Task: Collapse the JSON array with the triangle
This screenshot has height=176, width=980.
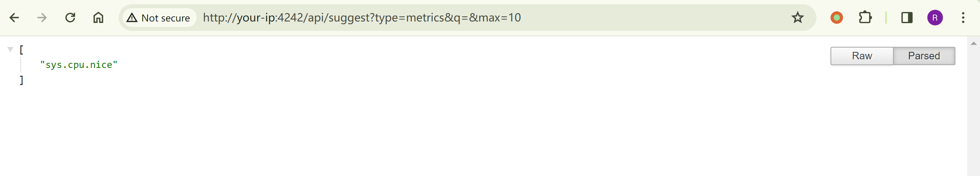Action: [11, 49]
